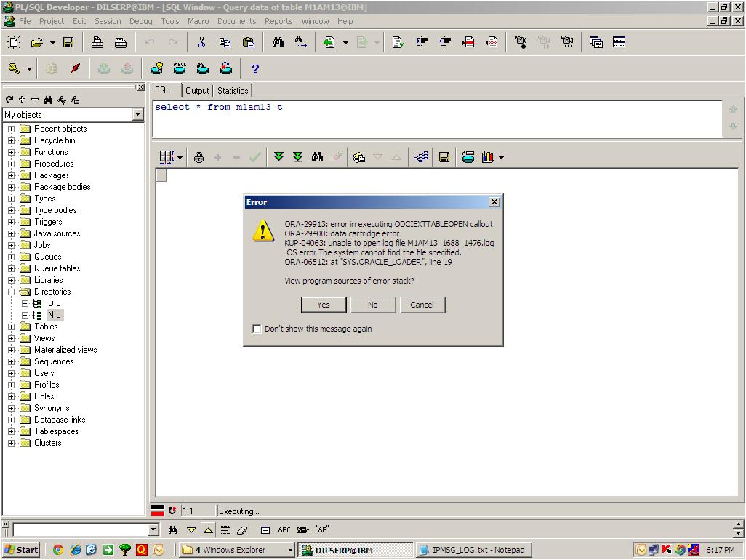Select the NIL directory tree item
This screenshot has width=746, height=560.
55,315
